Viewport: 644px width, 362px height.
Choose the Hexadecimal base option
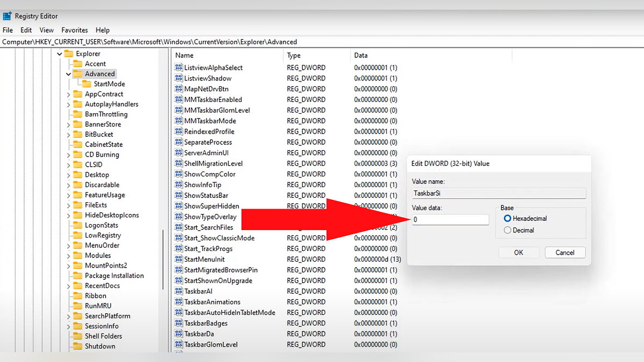508,218
